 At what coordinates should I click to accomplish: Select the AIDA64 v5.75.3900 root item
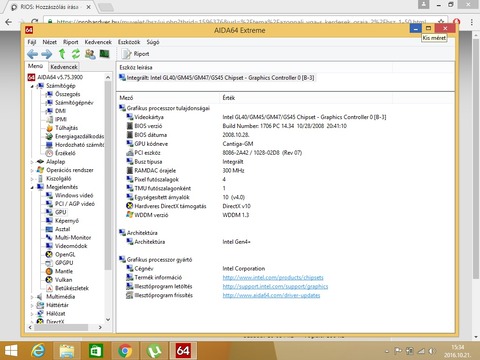[60, 77]
